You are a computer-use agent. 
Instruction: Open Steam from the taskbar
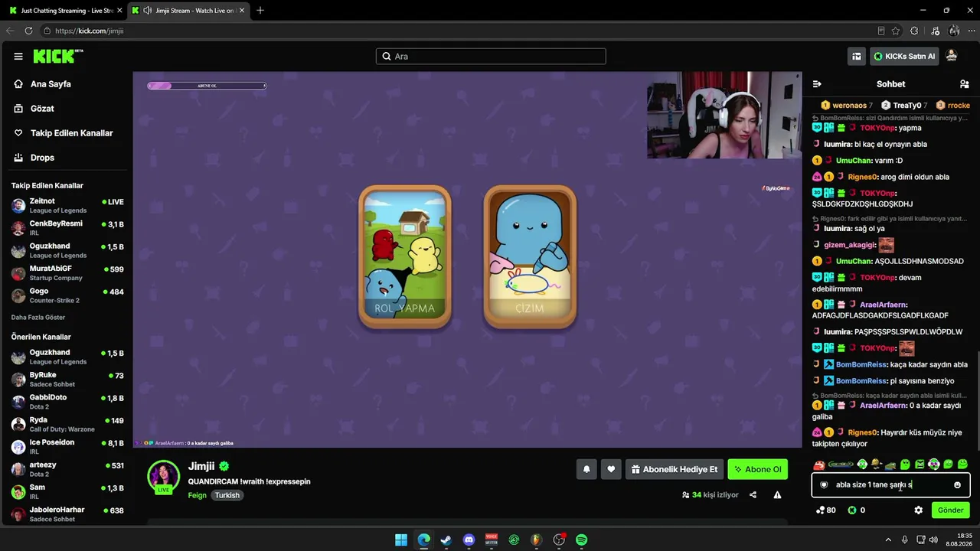coord(446,540)
